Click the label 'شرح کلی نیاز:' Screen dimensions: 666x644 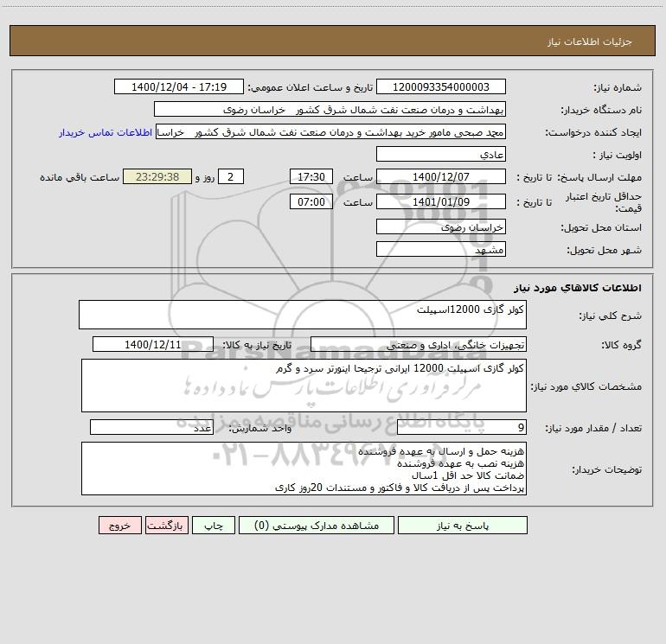(611, 316)
